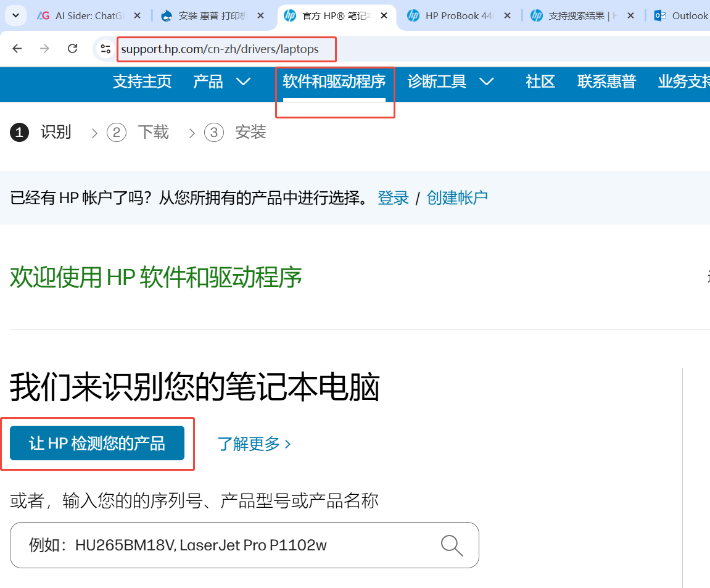This screenshot has height=588, width=710.
Task: Open 支持主页 in HP navigation
Action: point(142,81)
